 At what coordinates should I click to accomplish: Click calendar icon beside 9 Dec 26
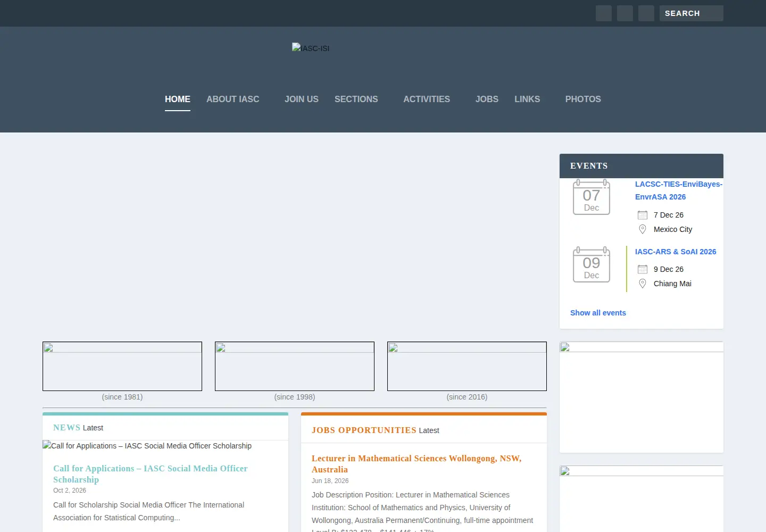(643, 269)
